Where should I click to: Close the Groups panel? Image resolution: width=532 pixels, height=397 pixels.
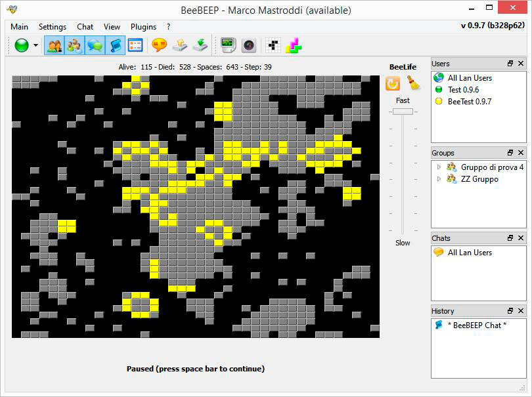pyautogui.click(x=521, y=153)
